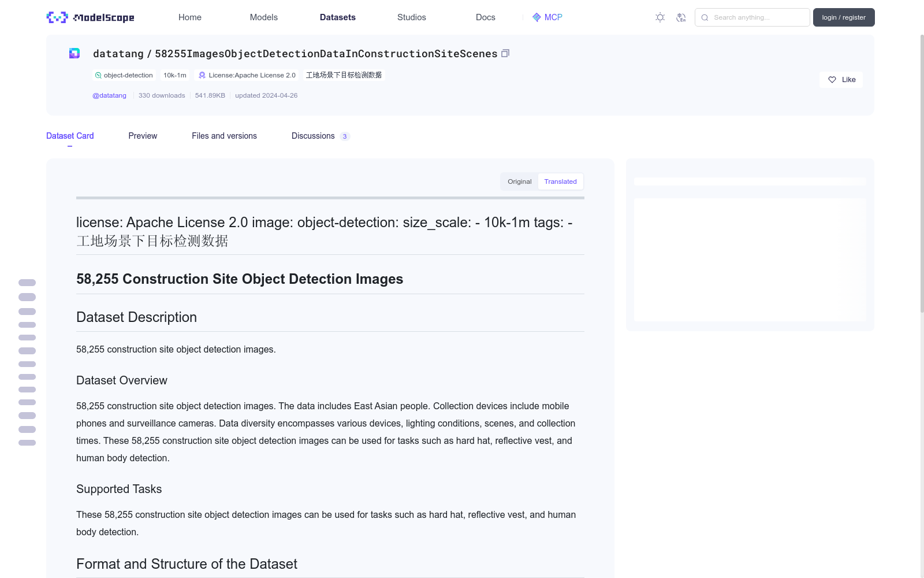The width and height of the screenshot is (924, 578).
Task: Switch to Original card view
Action: click(520, 181)
